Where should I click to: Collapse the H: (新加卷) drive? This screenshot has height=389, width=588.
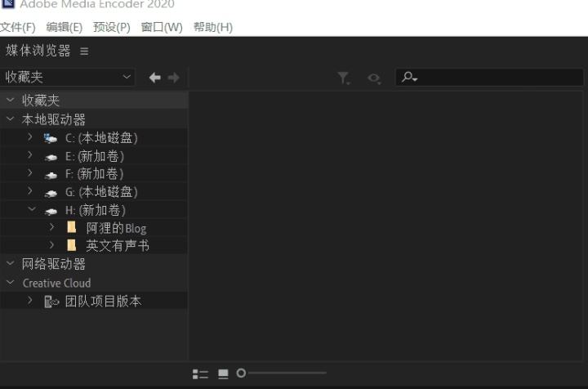(x=32, y=208)
